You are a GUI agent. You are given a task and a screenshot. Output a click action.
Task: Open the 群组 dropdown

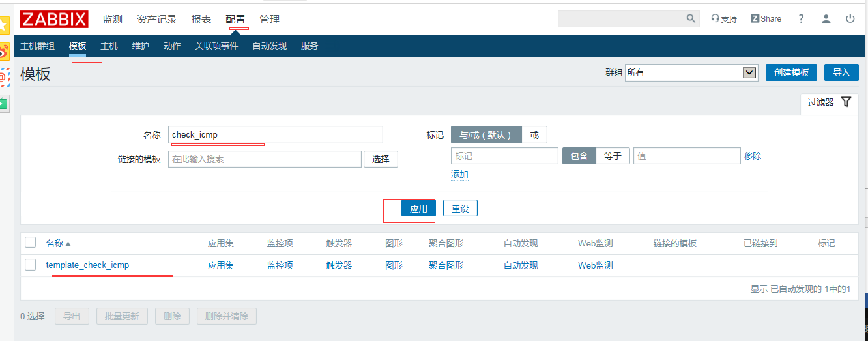click(691, 72)
